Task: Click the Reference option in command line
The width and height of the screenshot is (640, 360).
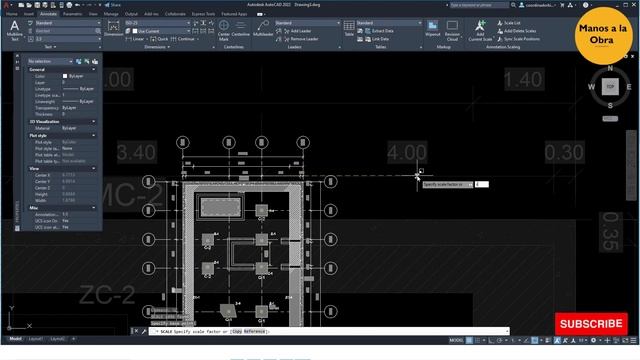Action: pos(254,331)
